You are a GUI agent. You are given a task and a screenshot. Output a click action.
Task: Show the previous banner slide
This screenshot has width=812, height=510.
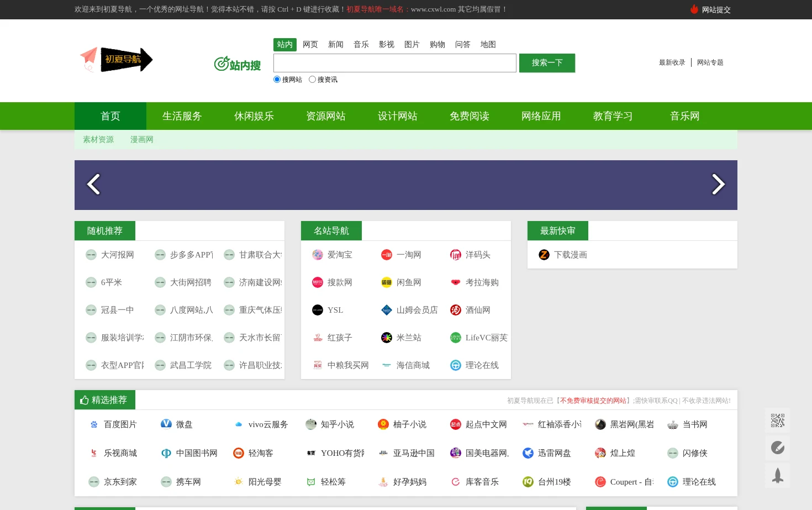click(93, 185)
